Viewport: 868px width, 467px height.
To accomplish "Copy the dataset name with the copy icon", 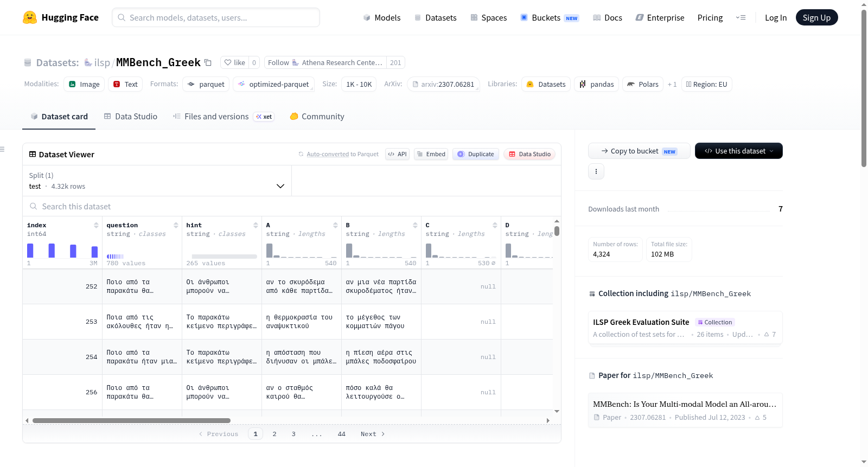I will pos(208,62).
